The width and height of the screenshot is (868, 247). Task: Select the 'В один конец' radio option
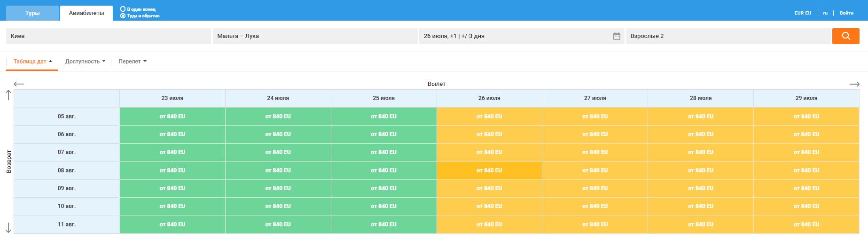(123, 9)
